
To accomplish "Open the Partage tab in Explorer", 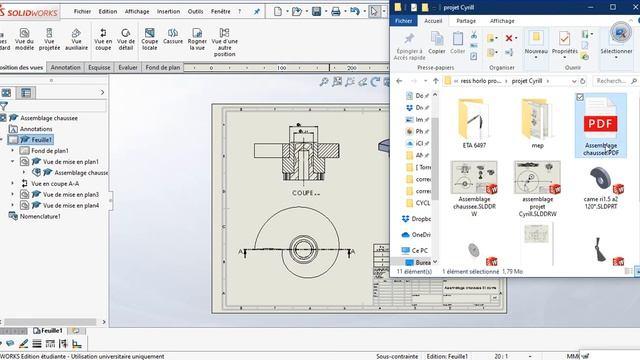I will click(x=466, y=21).
